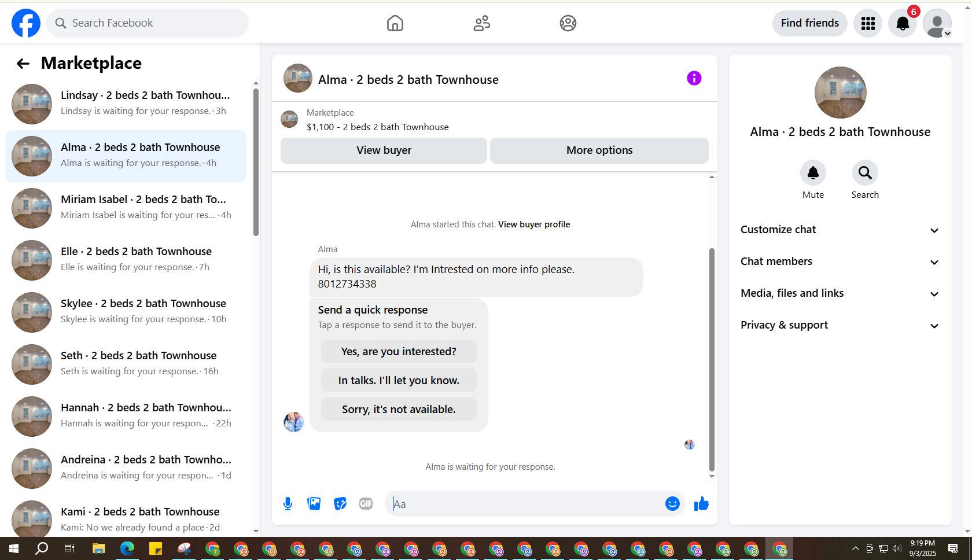The width and height of the screenshot is (972, 560).
Task: Go back using Marketplace arrow
Action: (x=23, y=64)
